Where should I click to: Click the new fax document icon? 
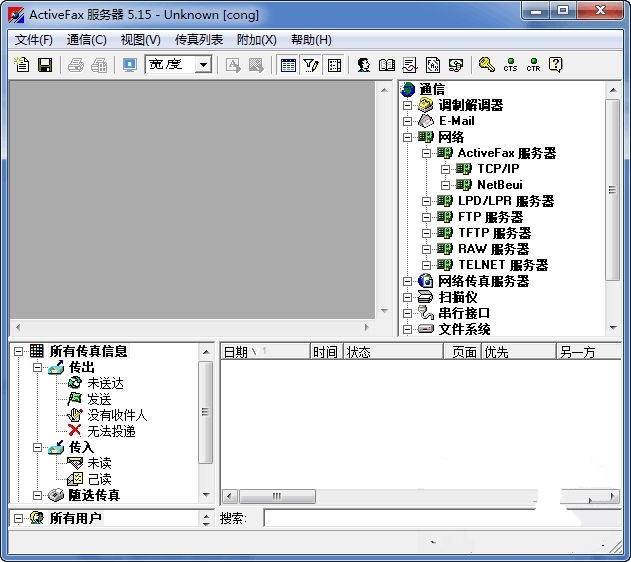22,64
